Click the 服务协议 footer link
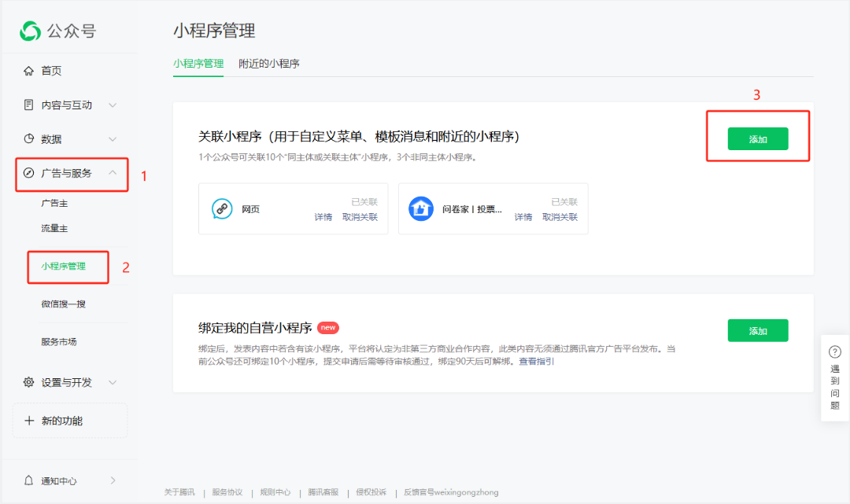 pyautogui.click(x=227, y=492)
